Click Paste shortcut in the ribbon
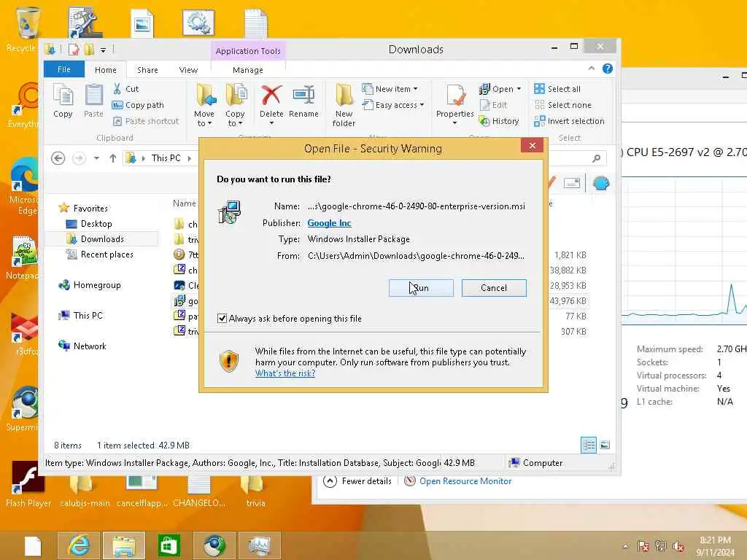747x560 pixels. pyautogui.click(x=145, y=121)
